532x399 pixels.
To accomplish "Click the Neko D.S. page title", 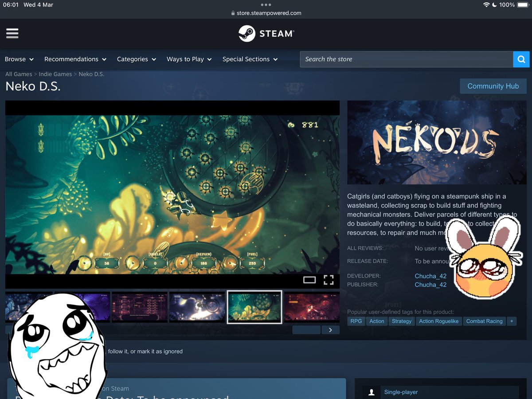I will tap(33, 86).
